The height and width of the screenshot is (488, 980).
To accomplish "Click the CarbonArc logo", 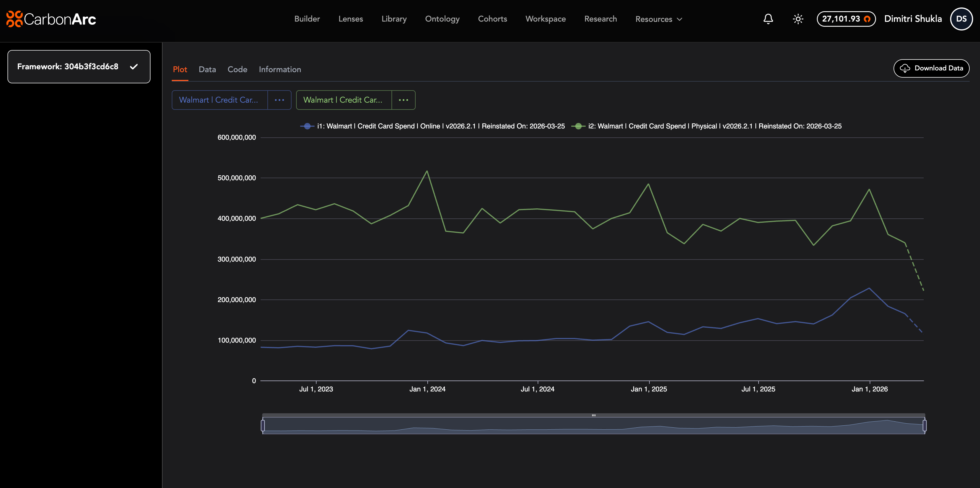I will [51, 19].
